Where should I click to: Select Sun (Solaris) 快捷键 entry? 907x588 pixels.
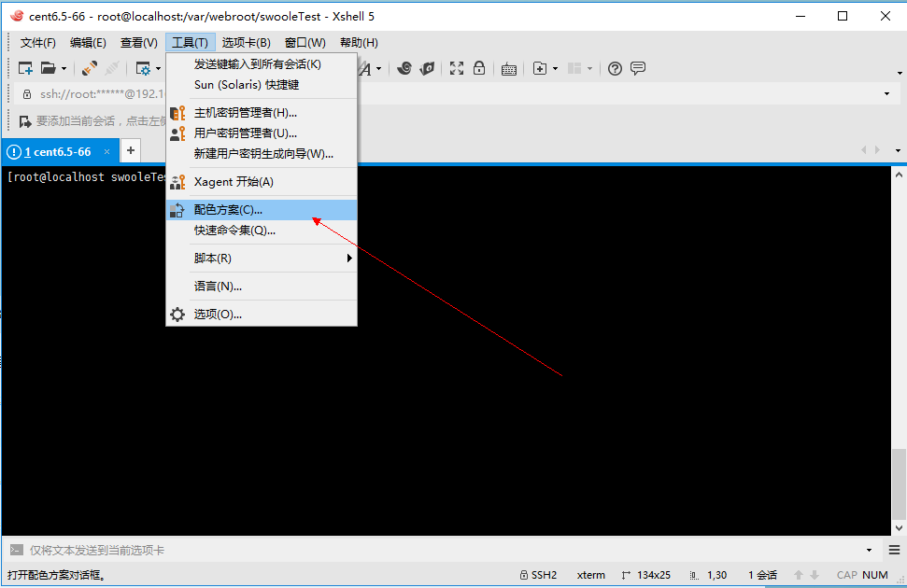pos(262,85)
